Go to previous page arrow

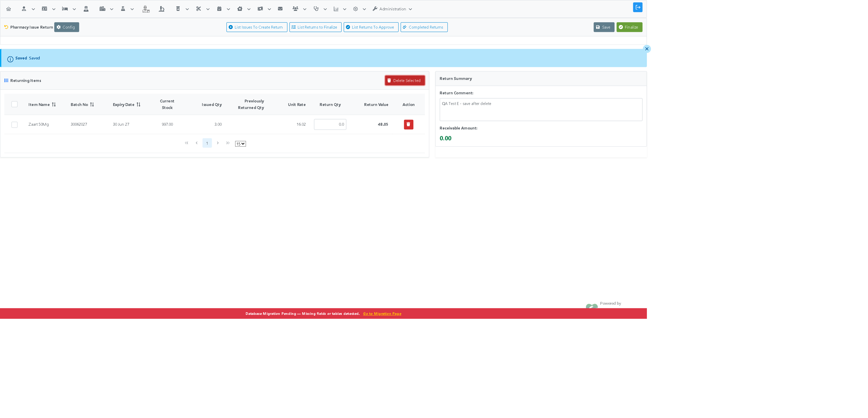click(197, 143)
